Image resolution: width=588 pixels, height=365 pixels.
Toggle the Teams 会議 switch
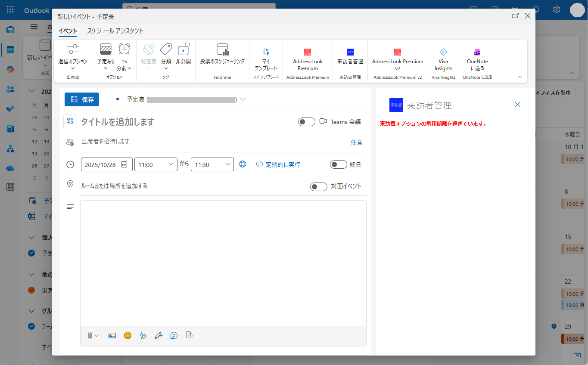pos(307,122)
